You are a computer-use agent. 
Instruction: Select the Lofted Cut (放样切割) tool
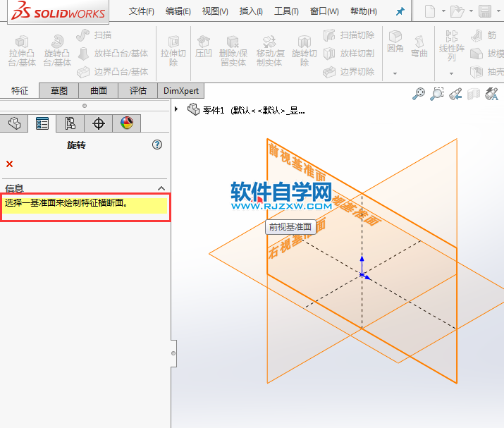[349, 54]
